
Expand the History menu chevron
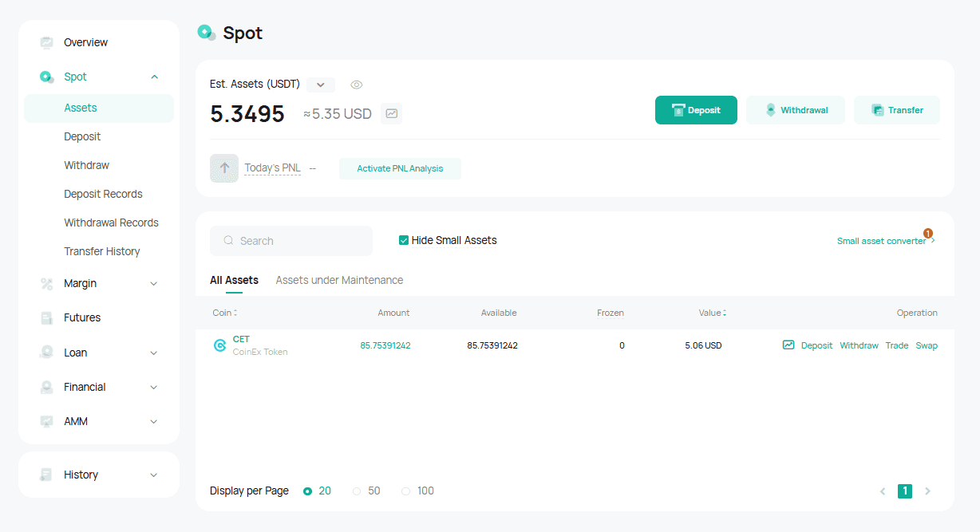tap(154, 475)
